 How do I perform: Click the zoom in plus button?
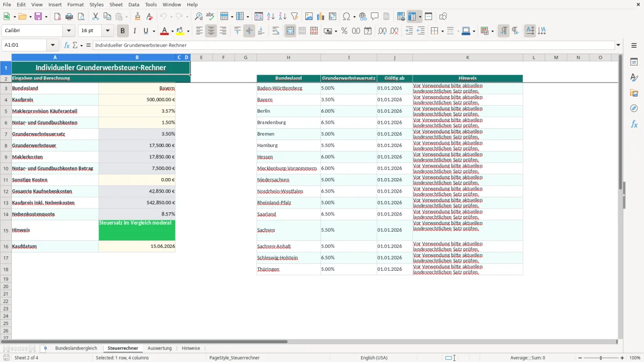click(623, 358)
